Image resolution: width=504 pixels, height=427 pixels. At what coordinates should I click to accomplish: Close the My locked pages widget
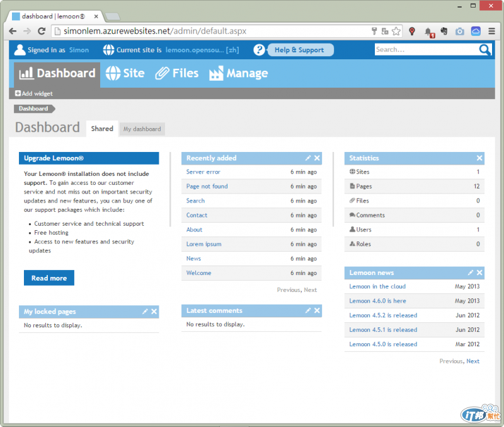click(154, 311)
